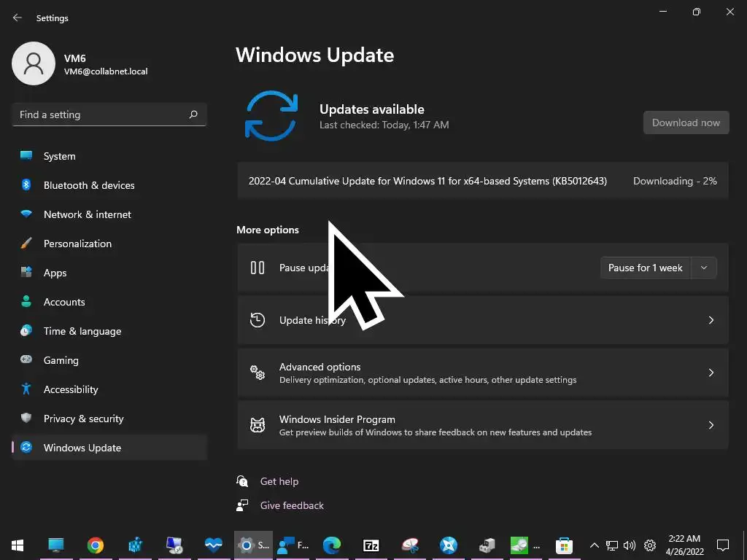Show hidden system tray icons

(x=594, y=545)
